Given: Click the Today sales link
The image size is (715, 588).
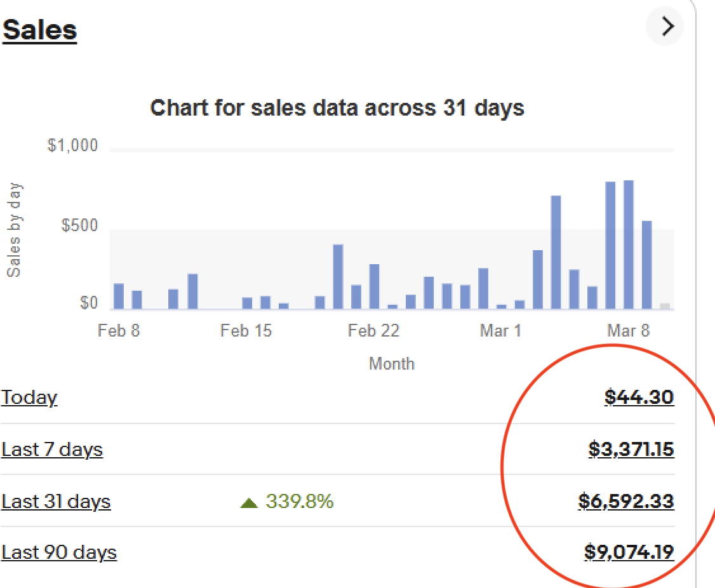Looking at the screenshot, I should pos(29,398).
